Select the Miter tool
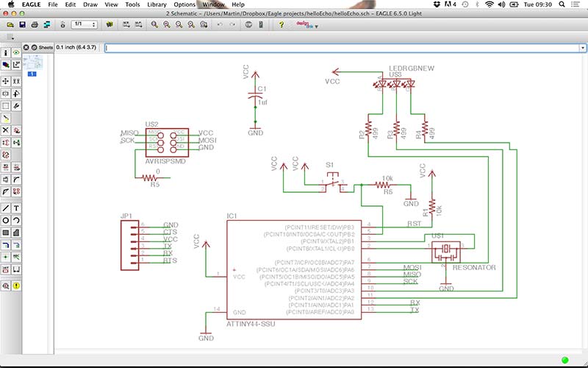Viewport: 588px width, 368px height. pyautogui.click(x=16, y=180)
